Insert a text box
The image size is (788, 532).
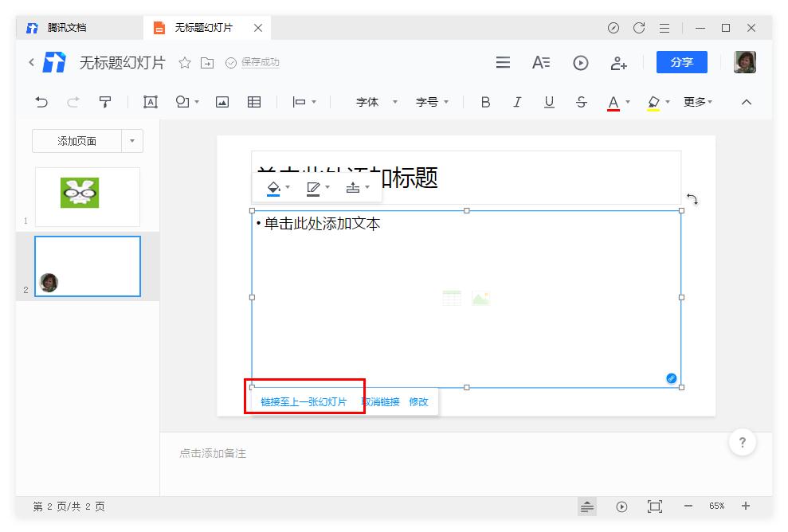tap(150, 102)
